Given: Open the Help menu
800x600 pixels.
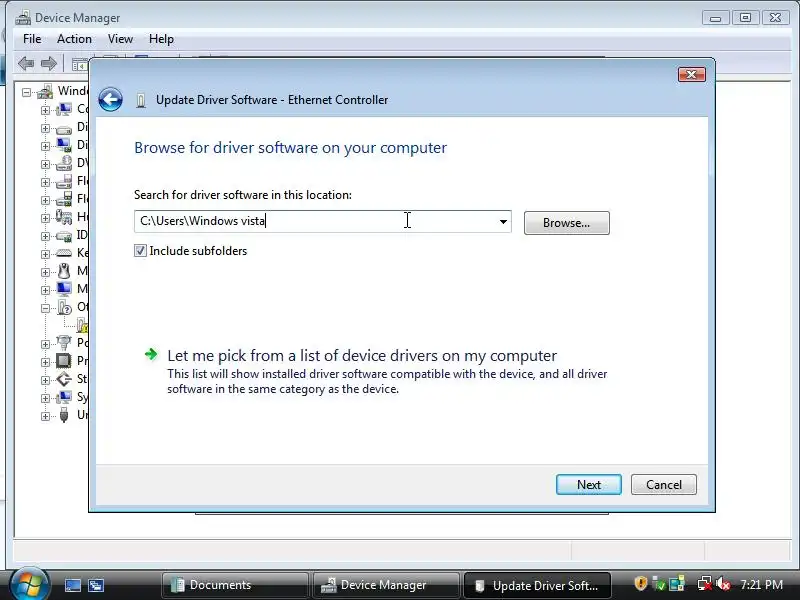Looking at the screenshot, I should [161, 39].
